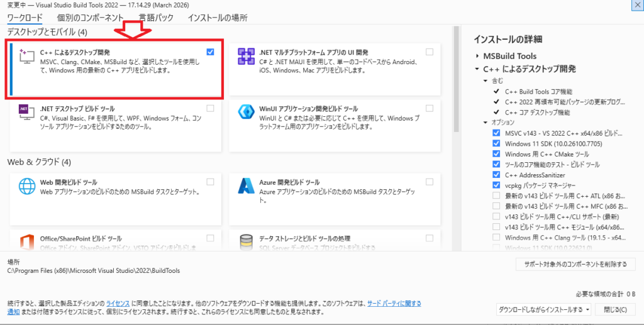Screen dimensions: 644x325
Task: Click the Web development build tools globe icon
Action: click(26, 186)
